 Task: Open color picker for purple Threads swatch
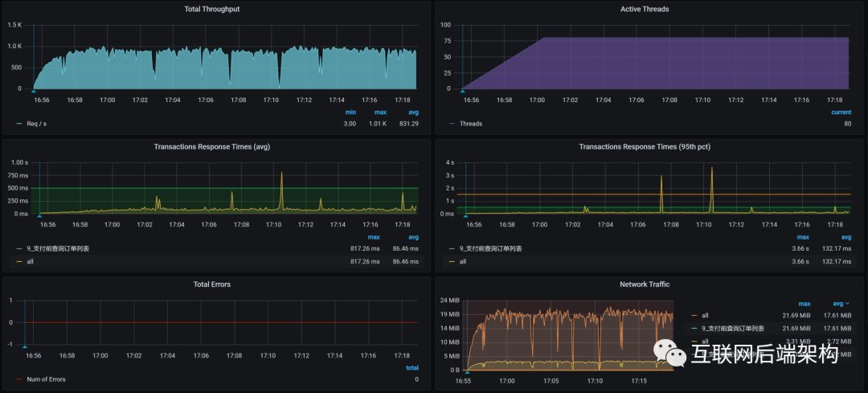[452, 124]
